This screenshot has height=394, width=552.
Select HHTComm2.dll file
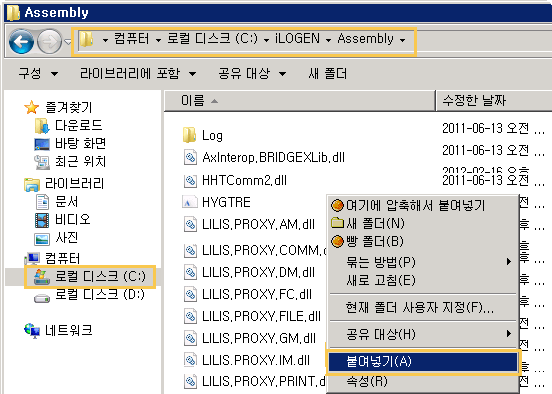[x=235, y=181]
